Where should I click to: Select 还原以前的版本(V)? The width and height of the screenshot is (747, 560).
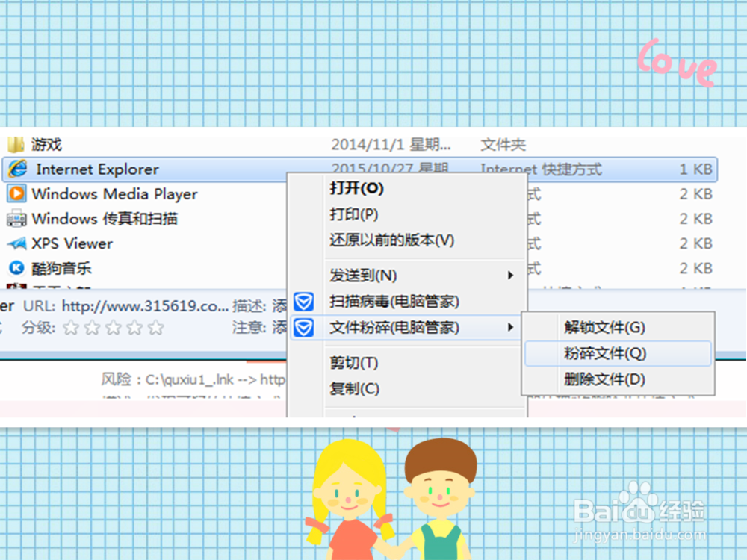pos(392,240)
